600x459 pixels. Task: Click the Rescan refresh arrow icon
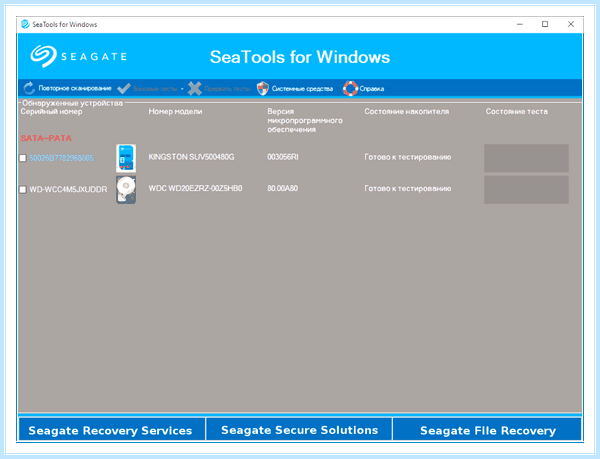[29, 88]
